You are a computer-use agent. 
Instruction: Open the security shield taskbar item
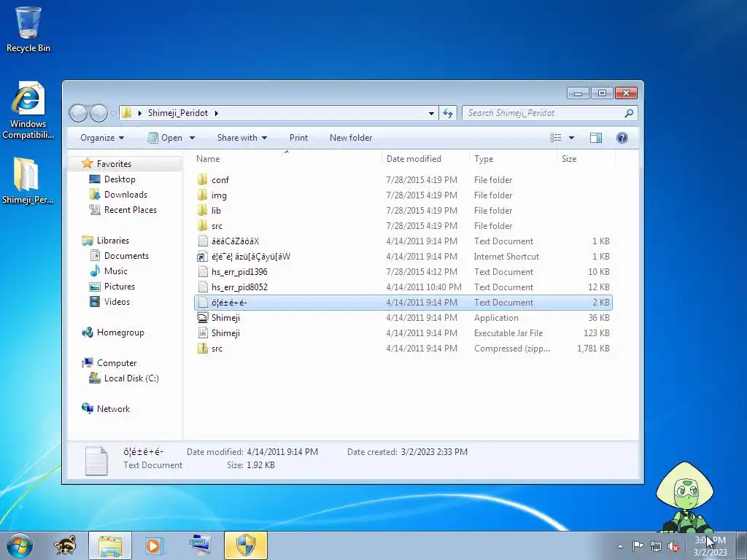point(246,545)
